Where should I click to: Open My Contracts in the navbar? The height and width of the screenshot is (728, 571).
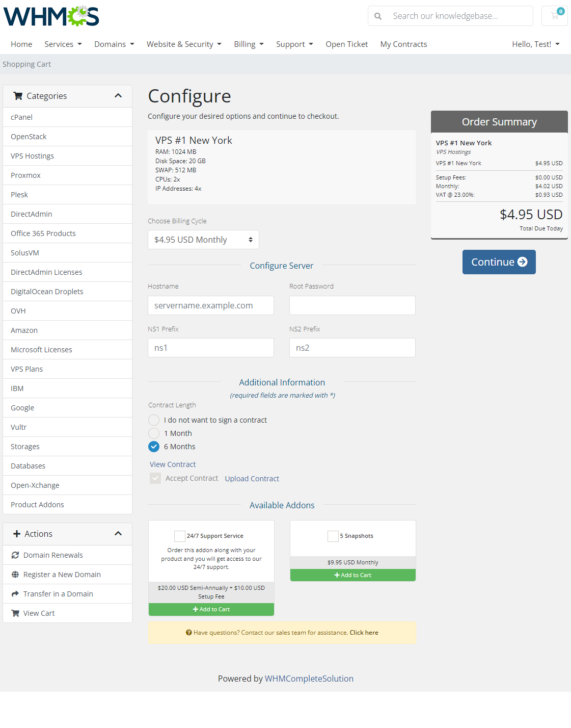(404, 44)
